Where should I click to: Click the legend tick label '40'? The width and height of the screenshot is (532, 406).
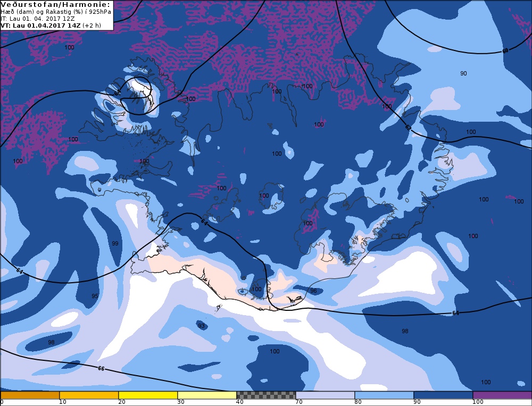(x=240, y=402)
